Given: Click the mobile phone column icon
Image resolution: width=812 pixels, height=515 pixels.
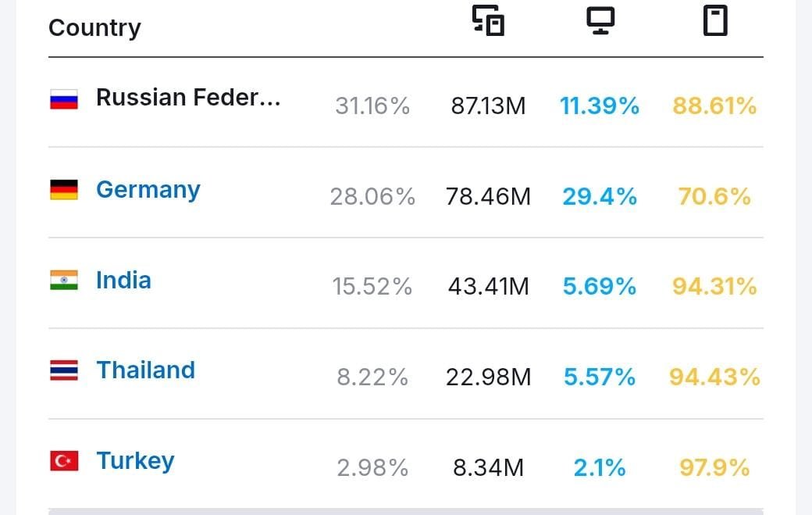Looking at the screenshot, I should [x=714, y=21].
